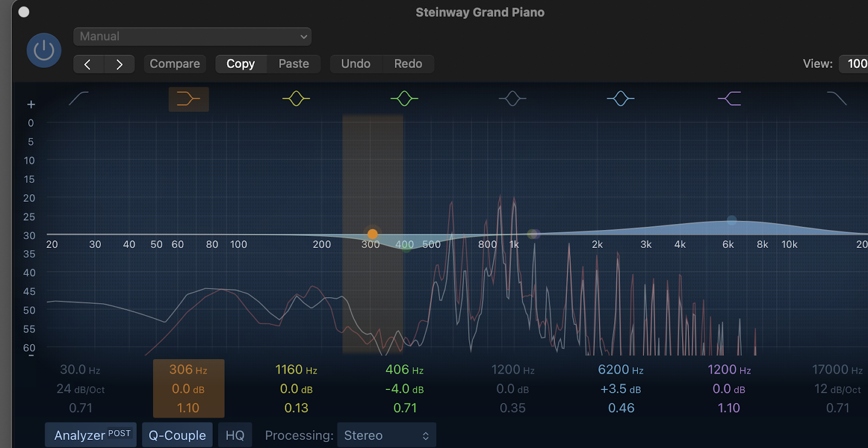Click the Redo button
Screen dimensions: 868x448
coord(408,64)
